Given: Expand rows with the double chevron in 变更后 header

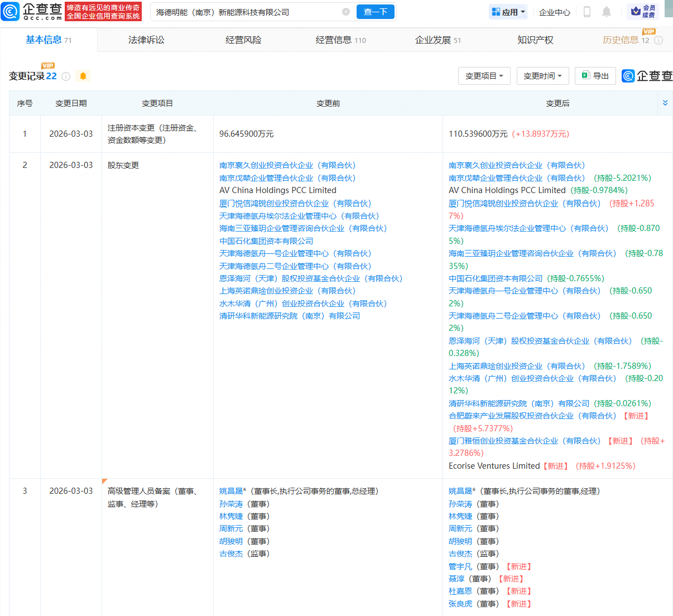Looking at the screenshot, I should 665,103.
